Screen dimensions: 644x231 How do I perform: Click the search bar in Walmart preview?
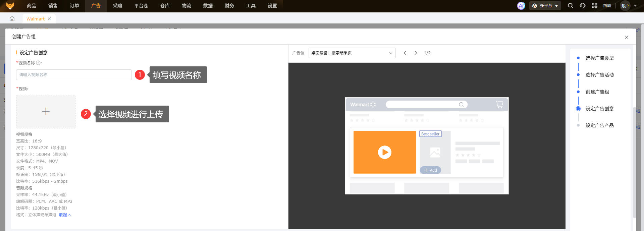[427, 105]
